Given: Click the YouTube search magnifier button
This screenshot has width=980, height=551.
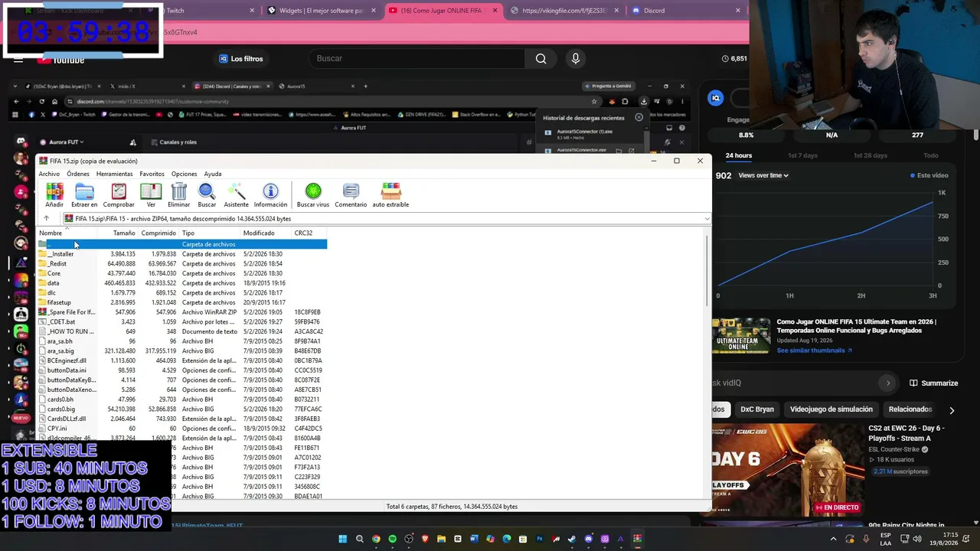Looking at the screenshot, I should pos(541,58).
